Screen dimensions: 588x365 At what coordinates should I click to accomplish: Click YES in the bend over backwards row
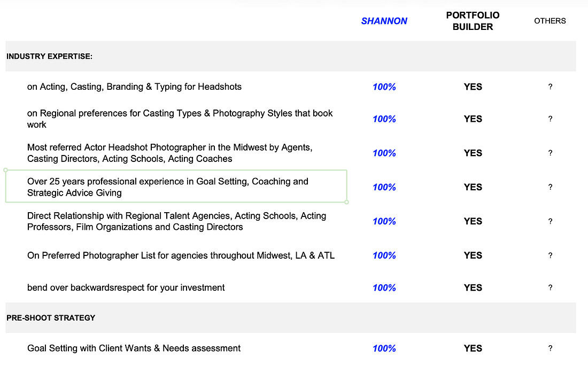[473, 288]
